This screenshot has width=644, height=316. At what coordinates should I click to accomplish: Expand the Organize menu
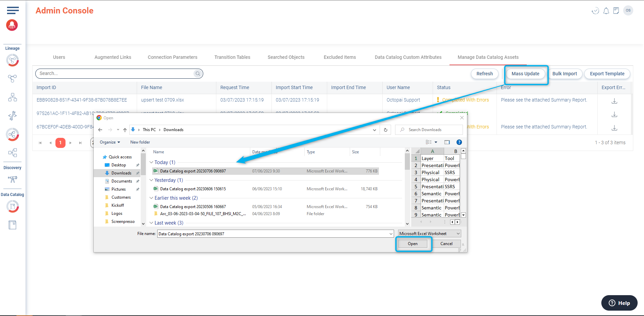click(x=110, y=142)
